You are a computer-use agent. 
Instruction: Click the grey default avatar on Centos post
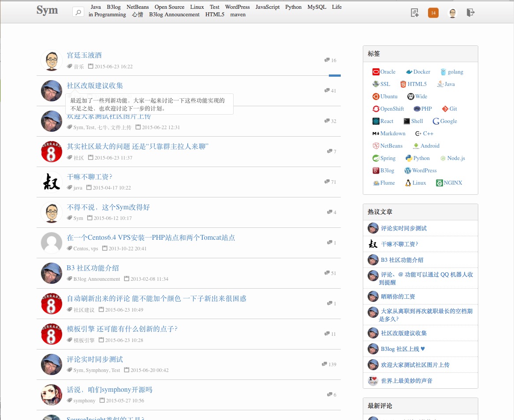point(52,243)
